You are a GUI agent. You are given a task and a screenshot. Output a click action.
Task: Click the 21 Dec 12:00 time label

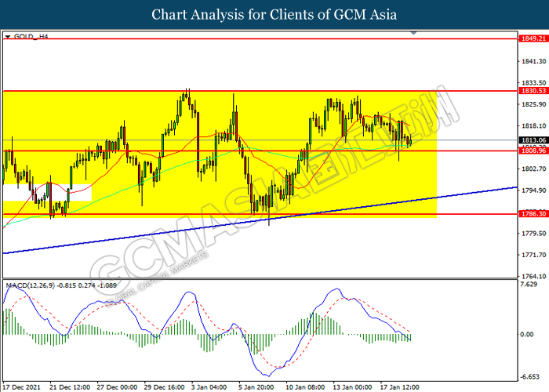[x=70, y=387]
